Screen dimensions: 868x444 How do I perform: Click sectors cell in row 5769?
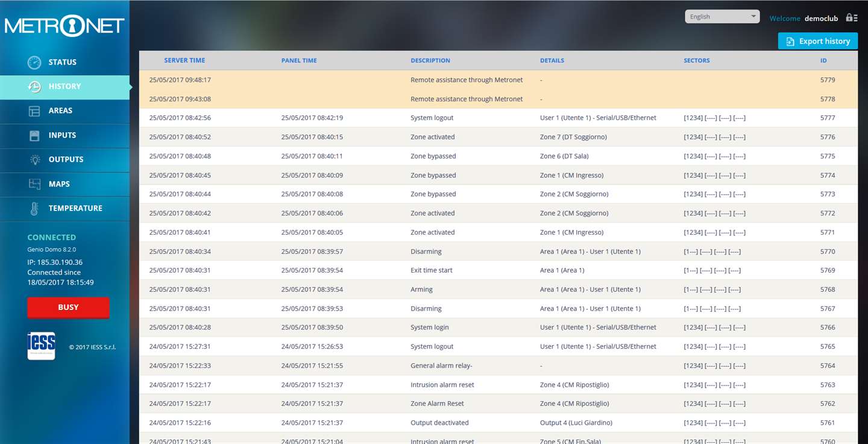[x=712, y=271]
